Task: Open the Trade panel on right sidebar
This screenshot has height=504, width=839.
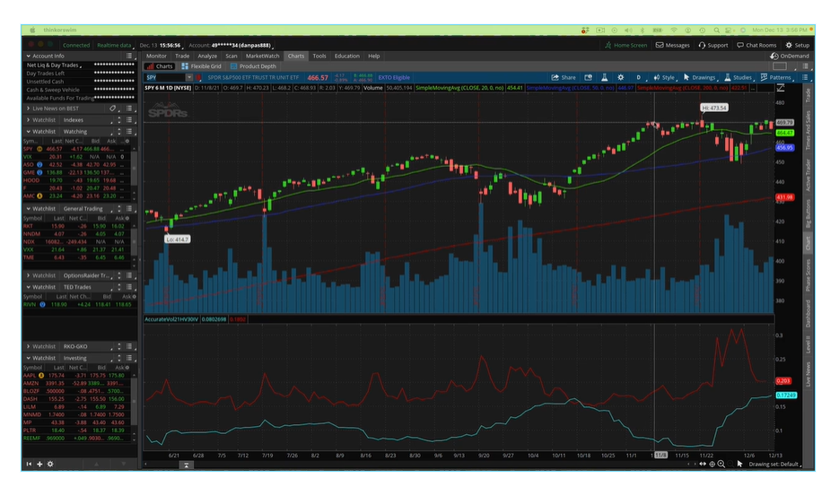Action: [808, 96]
